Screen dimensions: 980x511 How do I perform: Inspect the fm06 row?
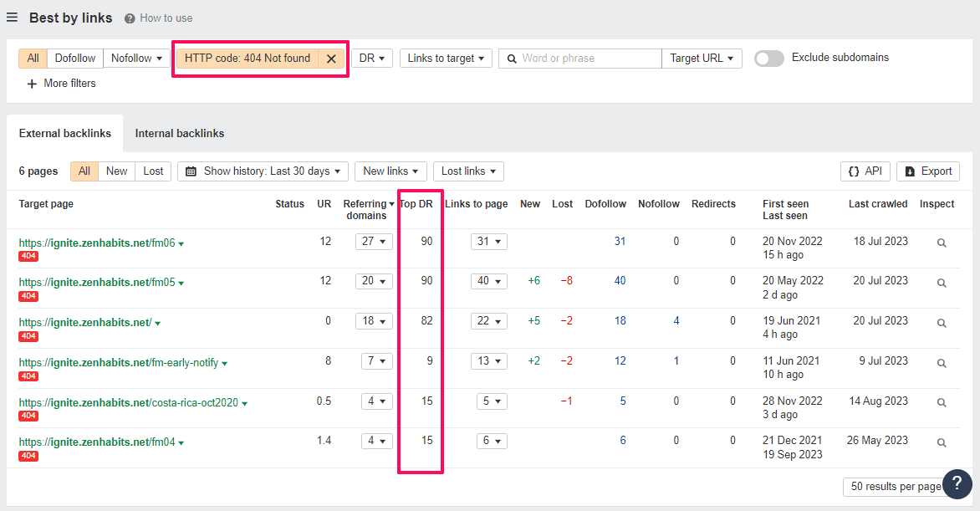click(x=942, y=243)
